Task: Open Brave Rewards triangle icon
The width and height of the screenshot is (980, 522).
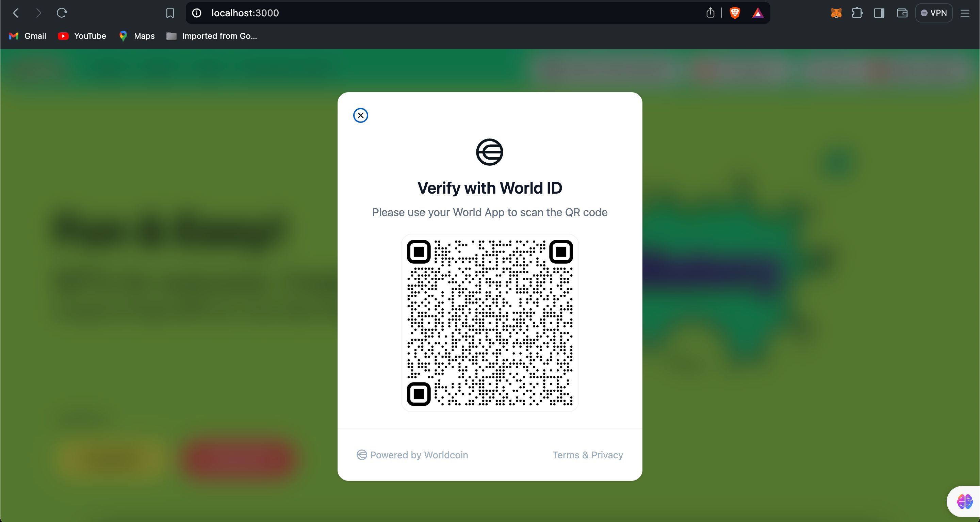Action: (758, 13)
